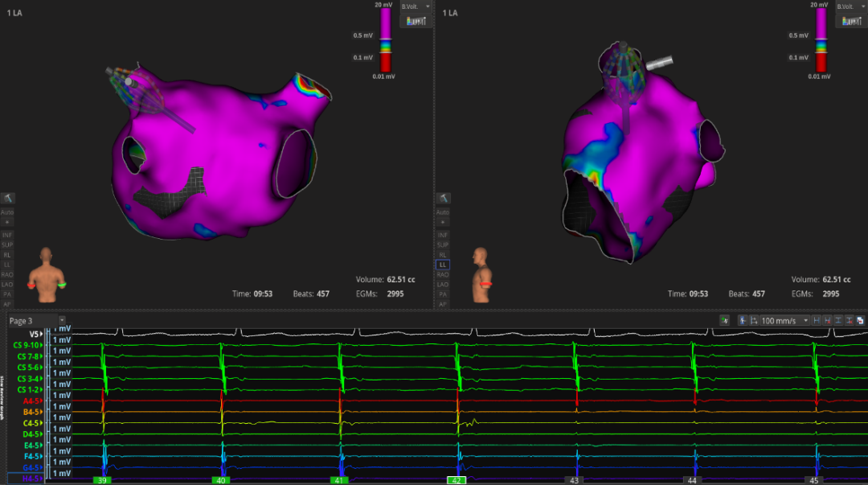Click the hammer tool icon in left view
This screenshot has width=868, height=485.
pyautogui.click(x=7, y=198)
